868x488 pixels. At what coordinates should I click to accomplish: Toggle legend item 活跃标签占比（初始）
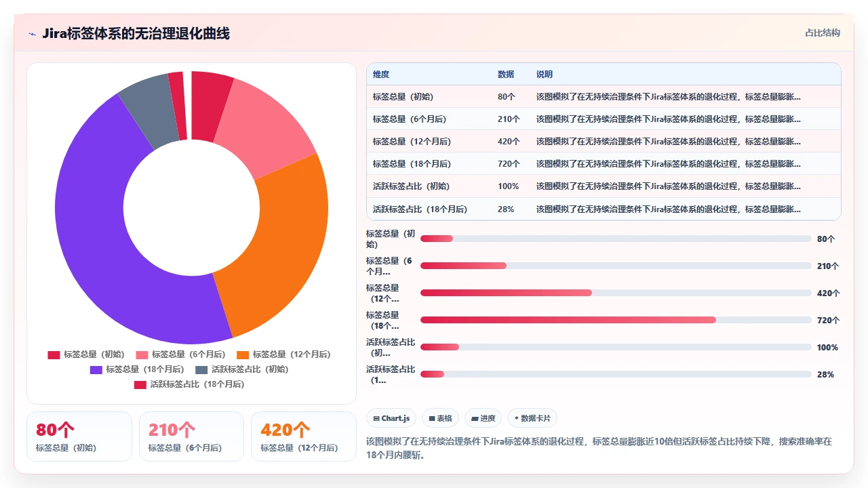[241, 369]
